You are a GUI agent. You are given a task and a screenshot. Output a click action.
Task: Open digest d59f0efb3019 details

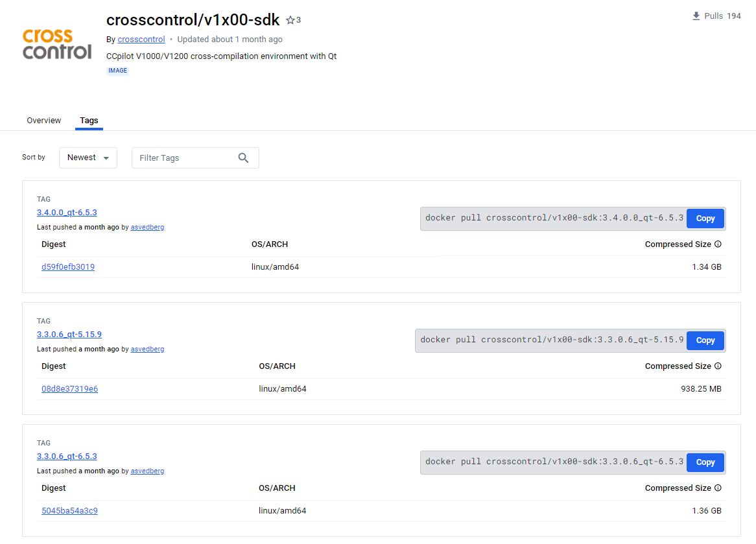(x=68, y=266)
